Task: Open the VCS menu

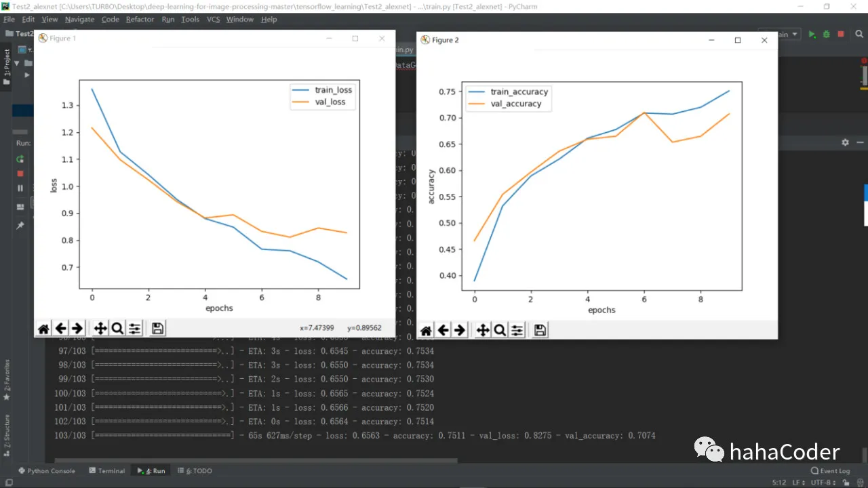Action: 213,19
